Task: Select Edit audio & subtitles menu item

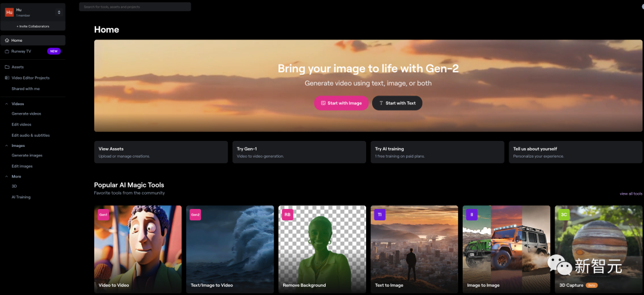Action: (30, 136)
